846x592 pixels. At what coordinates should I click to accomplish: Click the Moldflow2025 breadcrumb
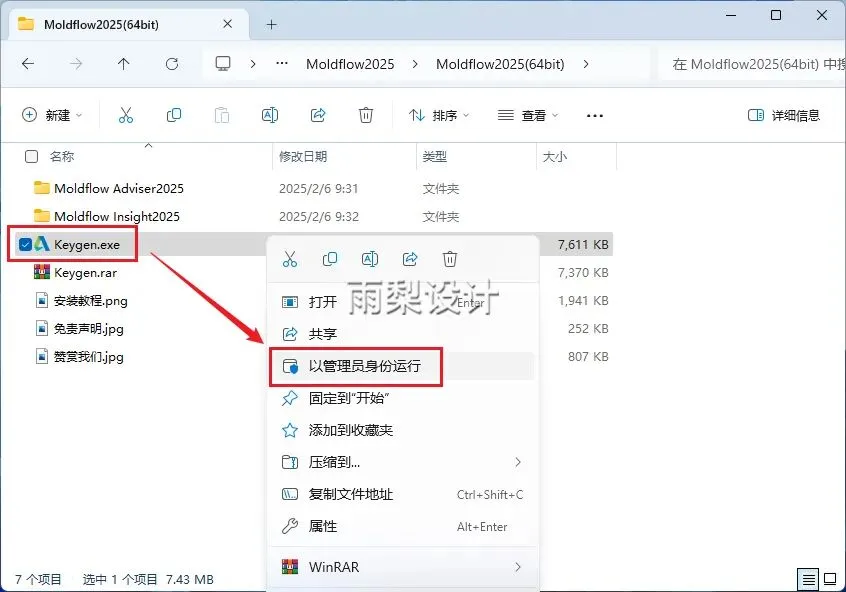pyautogui.click(x=350, y=64)
